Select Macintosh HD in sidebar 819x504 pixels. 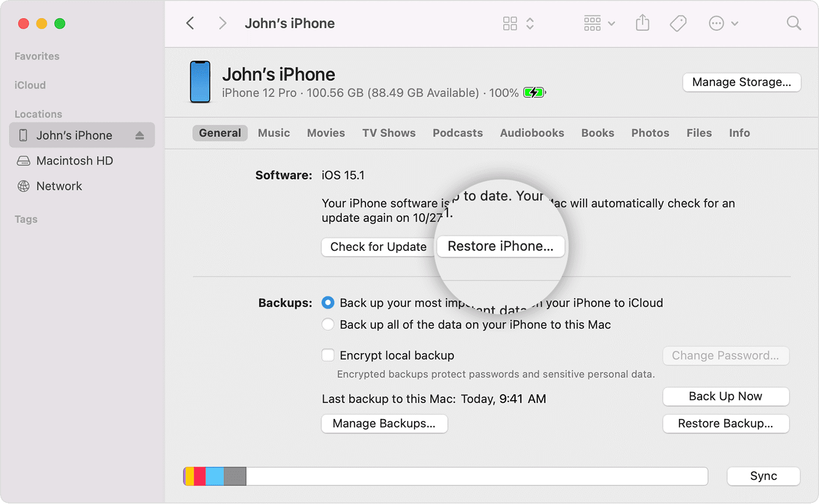tap(75, 161)
